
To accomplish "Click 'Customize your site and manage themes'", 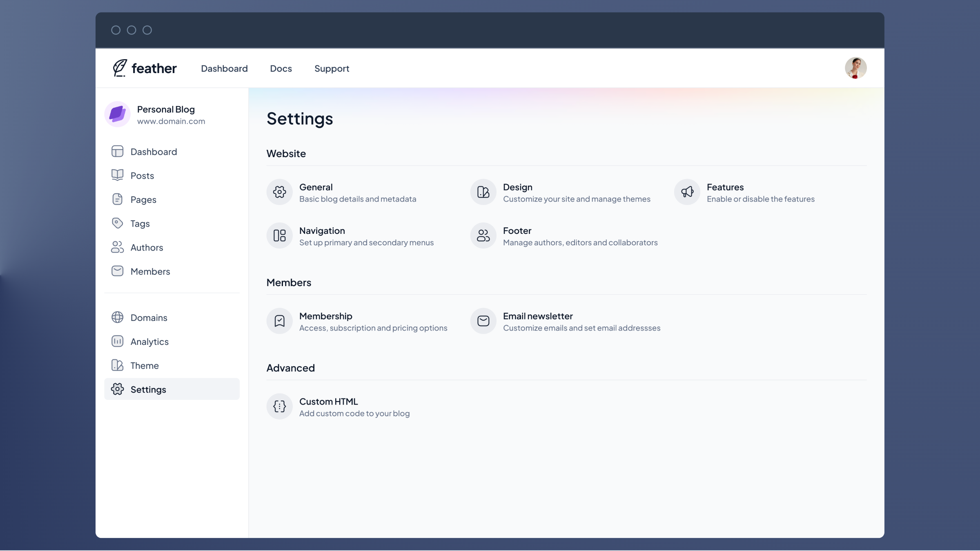I will coord(577,199).
